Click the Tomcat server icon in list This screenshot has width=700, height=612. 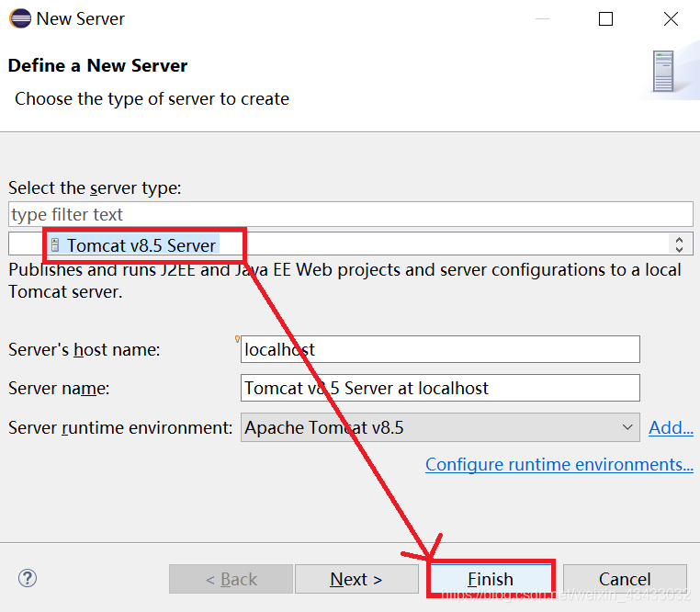tap(55, 244)
